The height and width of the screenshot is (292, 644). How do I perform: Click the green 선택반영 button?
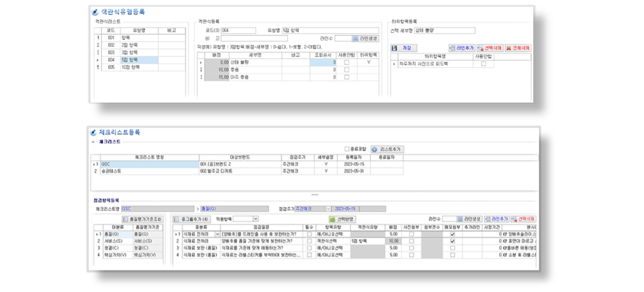343,219
